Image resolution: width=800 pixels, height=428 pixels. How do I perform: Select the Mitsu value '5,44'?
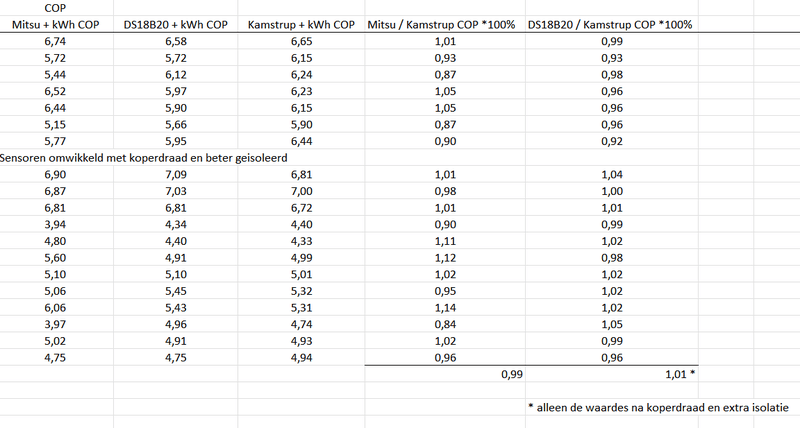[x=55, y=74]
